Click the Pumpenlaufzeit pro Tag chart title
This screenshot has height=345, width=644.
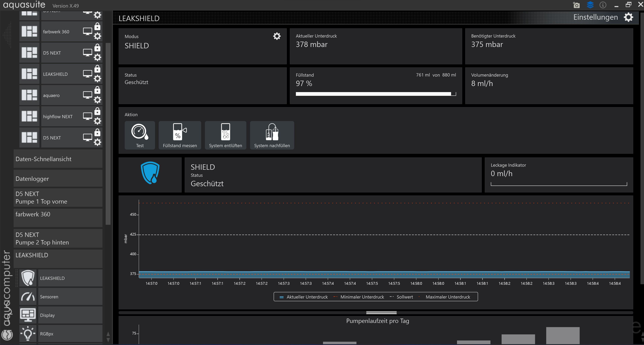pyautogui.click(x=377, y=321)
